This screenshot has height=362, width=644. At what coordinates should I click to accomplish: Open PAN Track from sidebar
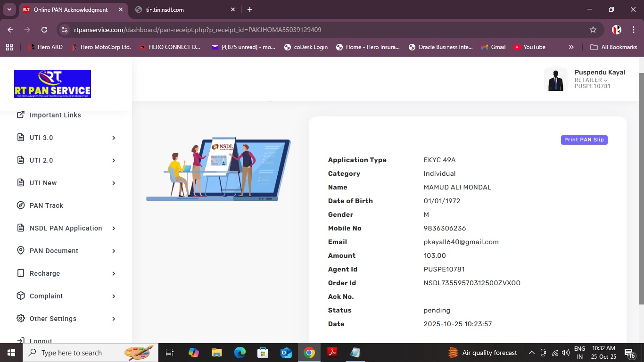pos(46,206)
